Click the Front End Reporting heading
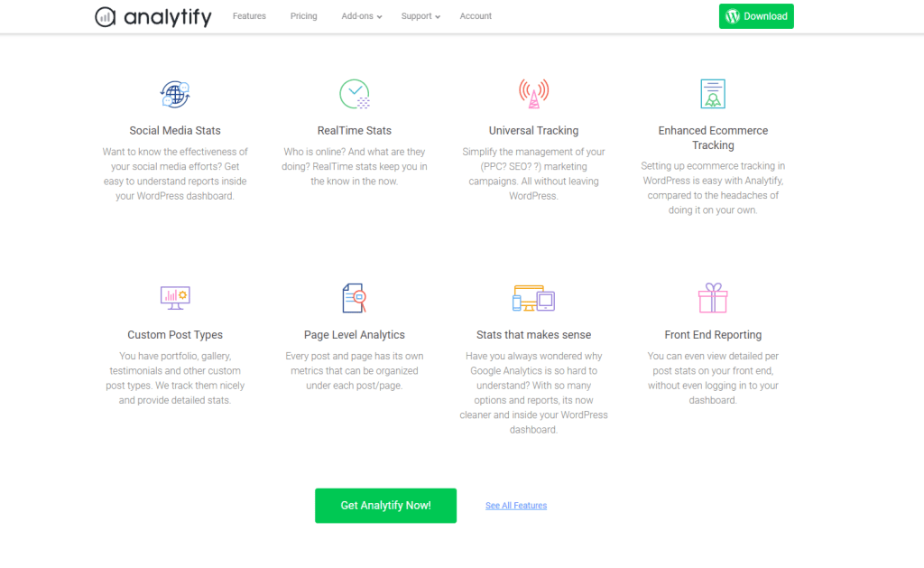 [713, 335]
